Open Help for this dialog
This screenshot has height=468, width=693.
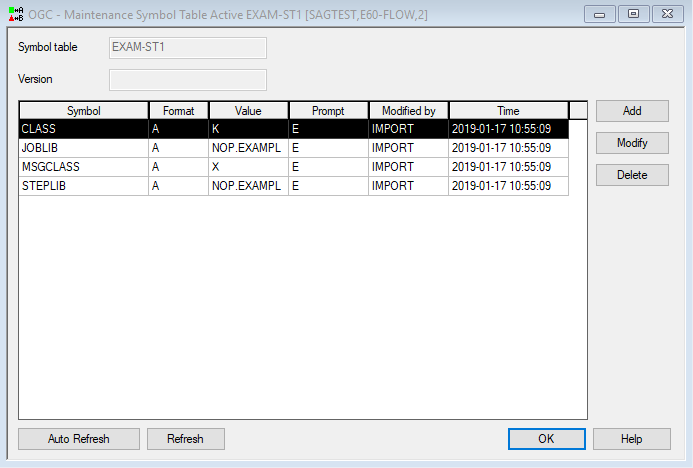pyautogui.click(x=631, y=439)
